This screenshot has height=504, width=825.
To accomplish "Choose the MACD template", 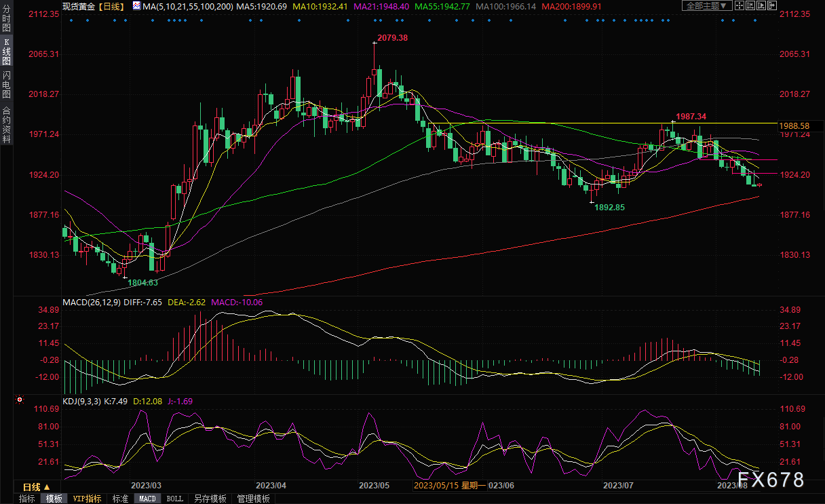I will coord(148,499).
